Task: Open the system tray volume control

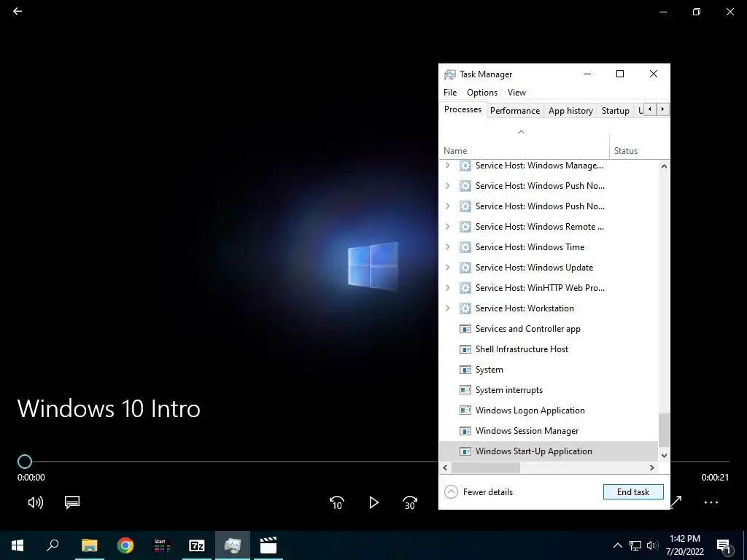Action: coord(652,545)
